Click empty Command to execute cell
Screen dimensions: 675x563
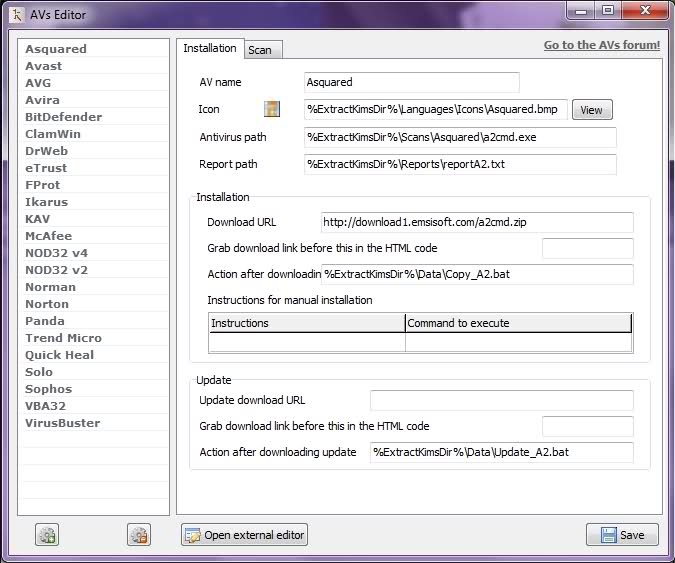518,343
